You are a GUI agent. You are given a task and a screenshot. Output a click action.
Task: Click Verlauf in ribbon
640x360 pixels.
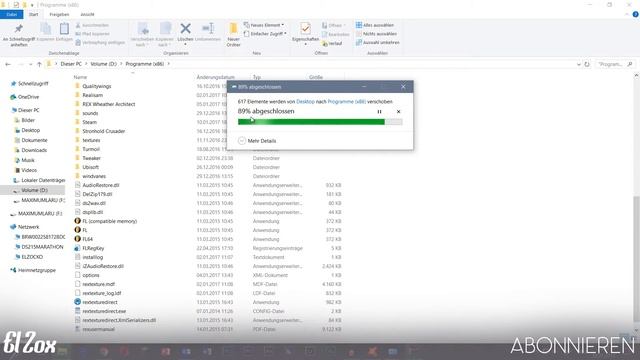pyautogui.click(x=332, y=43)
